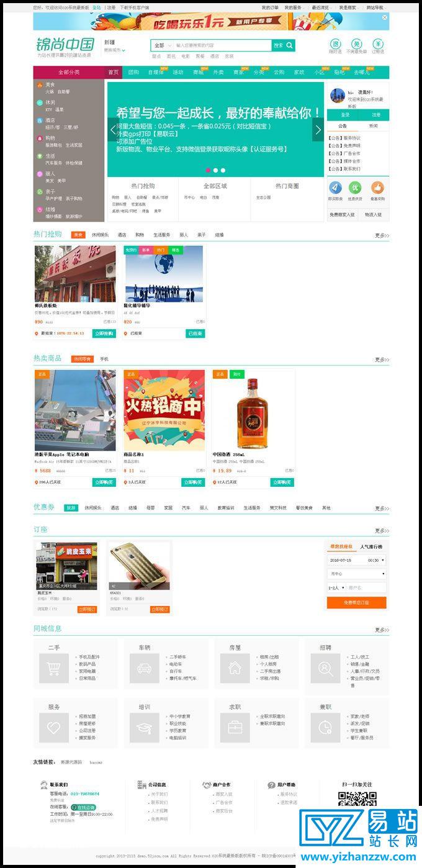Open the 过期退 guarantee icon
The image size is (422, 868).
[377, 44]
